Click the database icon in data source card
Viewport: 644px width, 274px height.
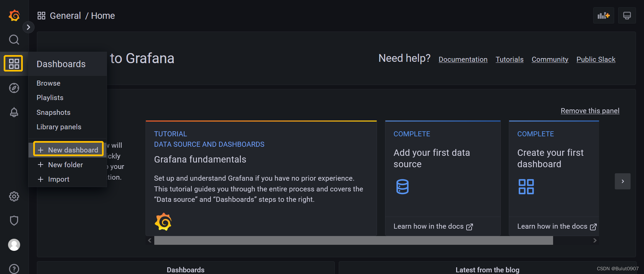pyautogui.click(x=402, y=187)
